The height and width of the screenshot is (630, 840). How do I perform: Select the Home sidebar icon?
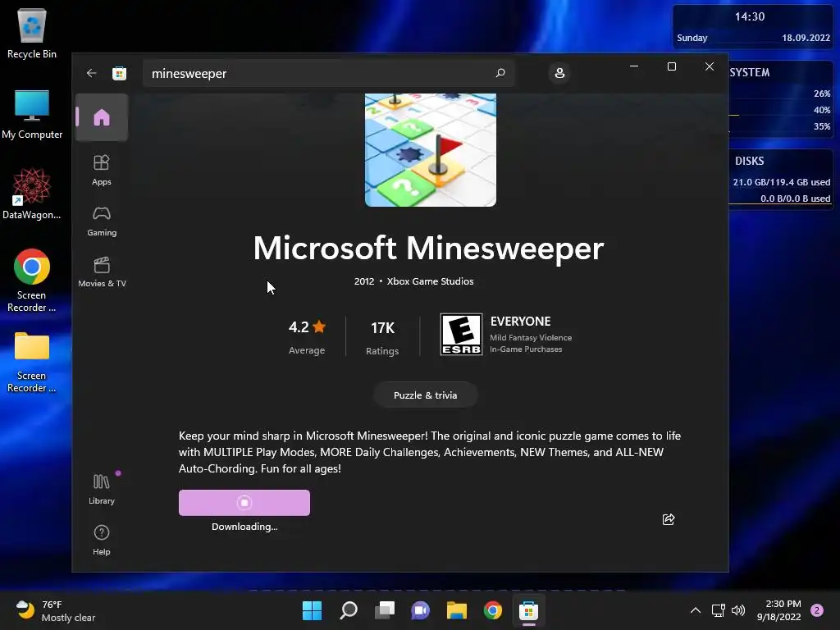point(102,117)
